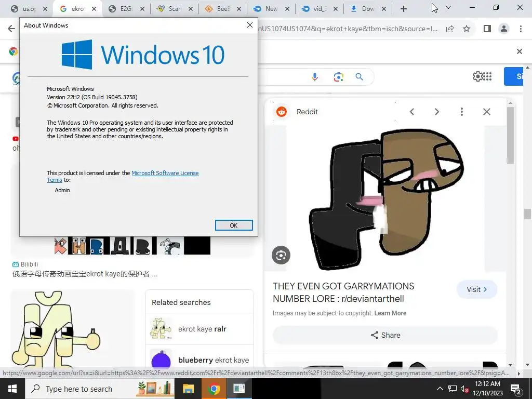Image resolution: width=532 pixels, height=399 pixels.
Task: Expand the Chrome tab search chevron
Action: 448,7
